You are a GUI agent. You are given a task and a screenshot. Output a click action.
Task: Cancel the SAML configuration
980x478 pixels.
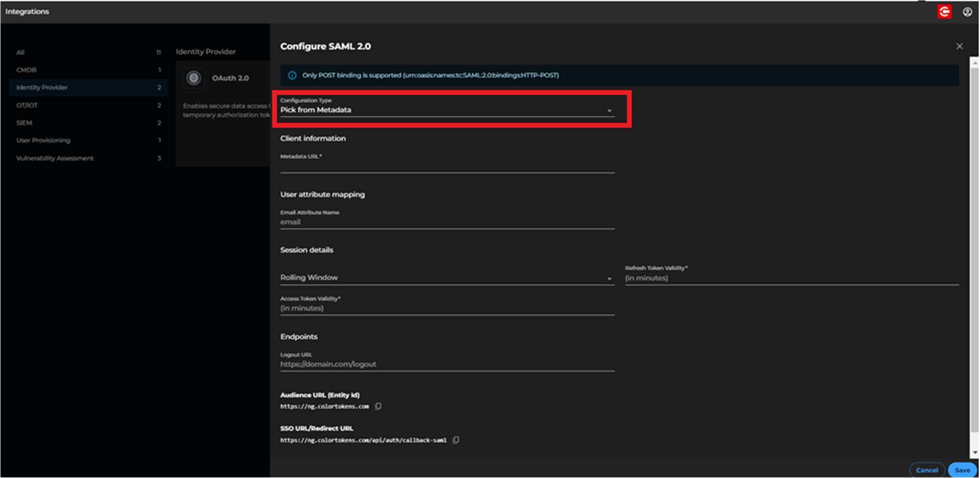click(x=927, y=469)
